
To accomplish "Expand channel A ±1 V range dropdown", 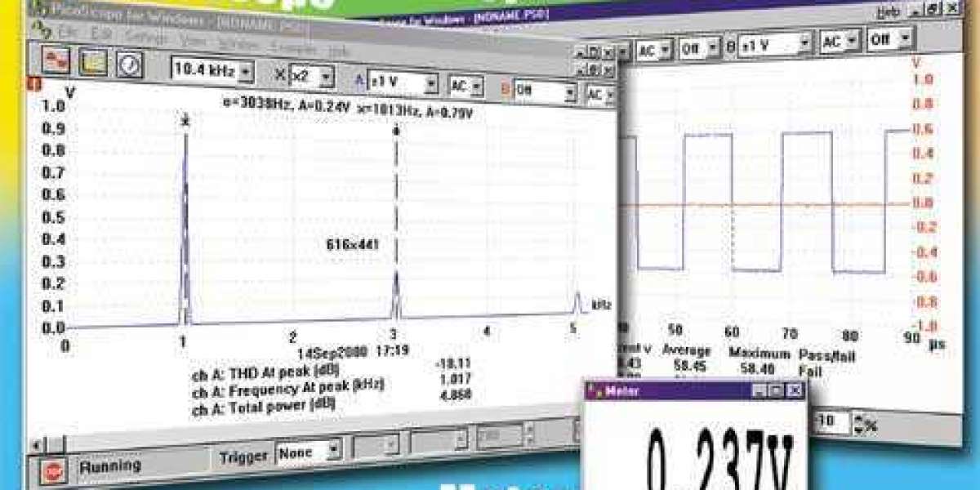I will pos(430,83).
